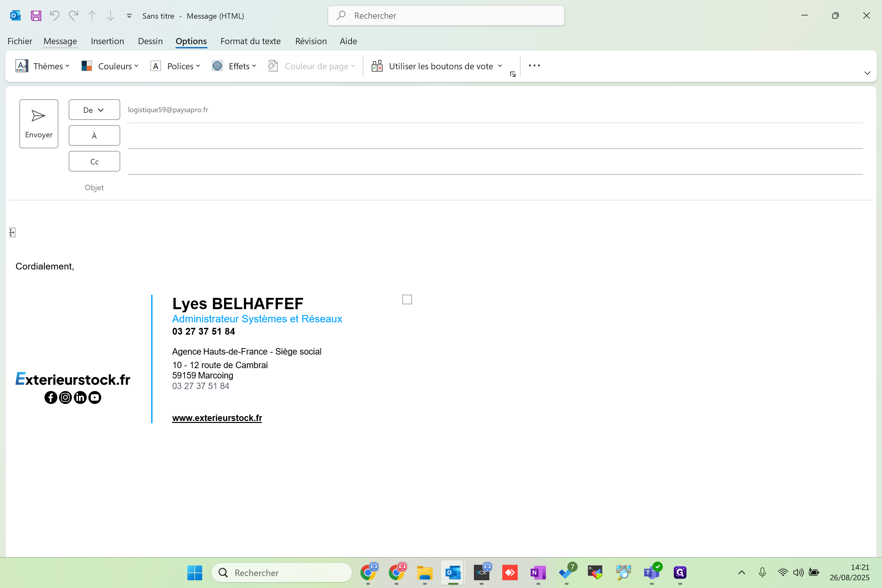Click the Exterieurstock.fr logo image
This screenshot has height=588, width=882.
click(73, 379)
